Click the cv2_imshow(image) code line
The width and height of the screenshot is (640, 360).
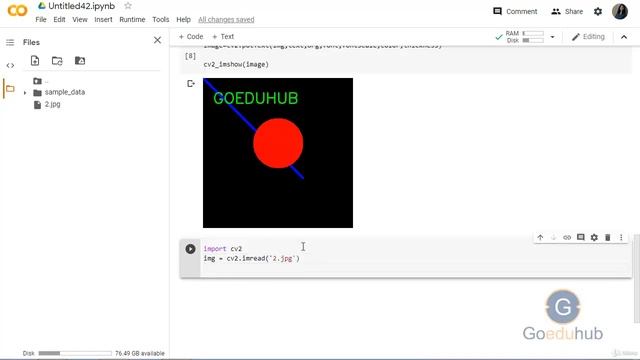point(236,64)
